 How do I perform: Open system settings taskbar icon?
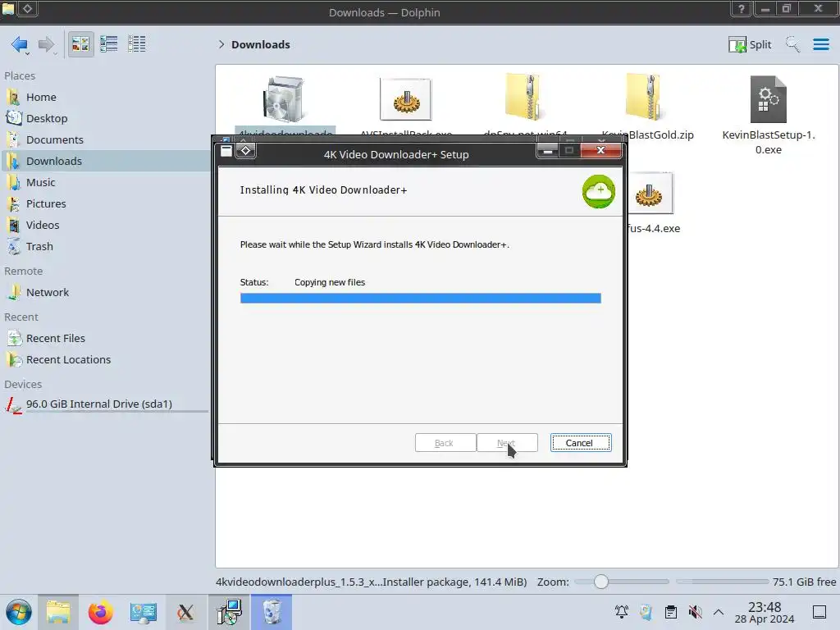click(143, 612)
